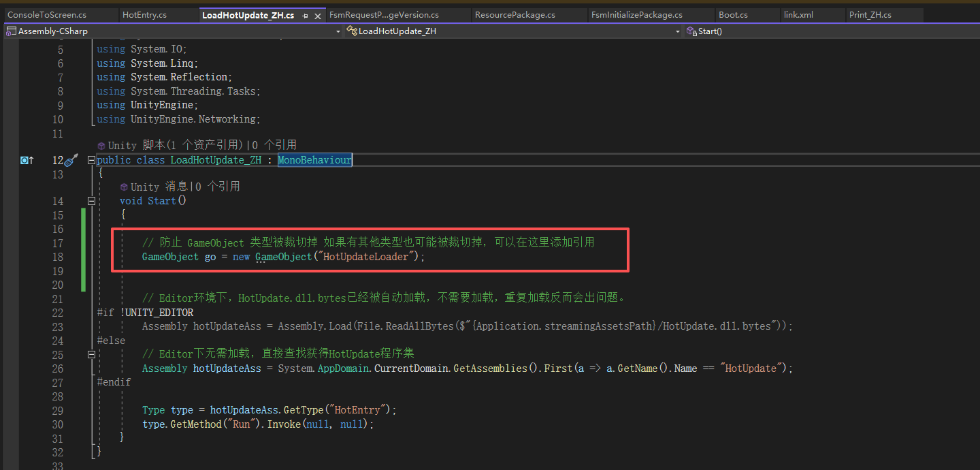Image resolution: width=980 pixels, height=470 pixels.
Task: Open the '0 个引用' CodeLens above the class
Action: coord(274,145)
